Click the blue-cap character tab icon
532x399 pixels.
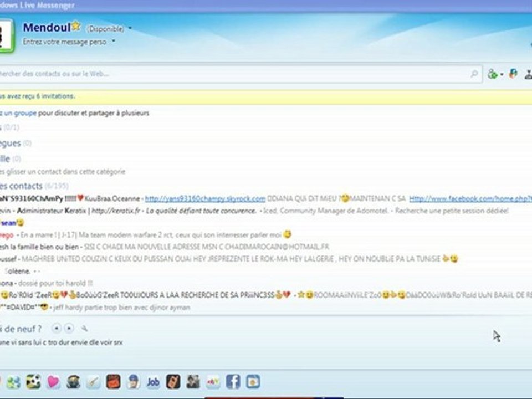pos(133,382)
